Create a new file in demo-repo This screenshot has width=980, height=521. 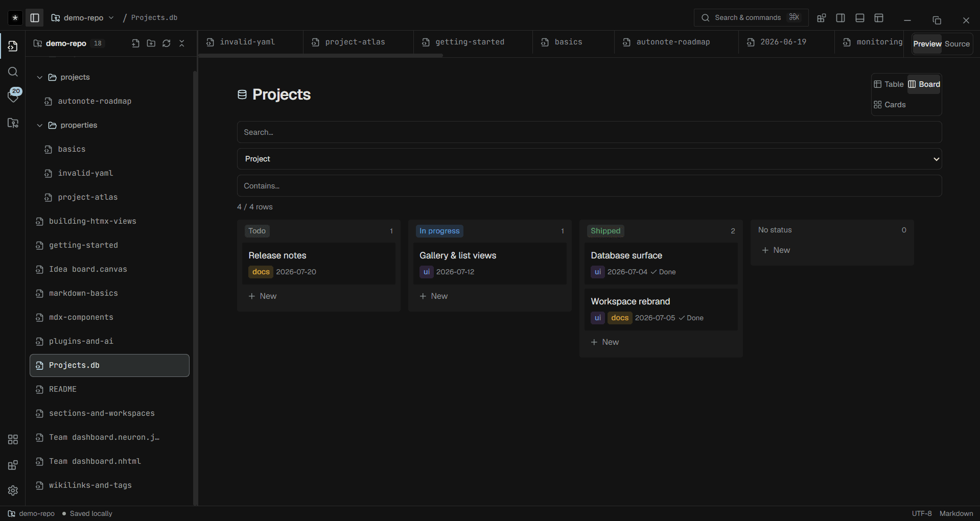coord(135,43)
